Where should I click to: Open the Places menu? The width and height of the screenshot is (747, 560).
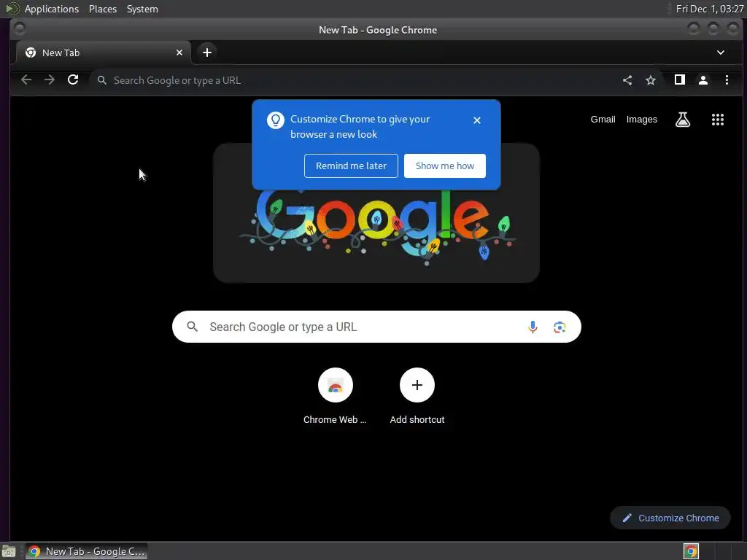pyautogui.click(x=103, y=9)
